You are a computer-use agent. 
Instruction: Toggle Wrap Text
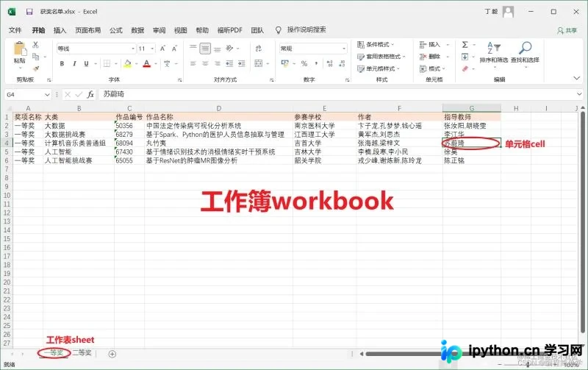click(x=259, y=49)
